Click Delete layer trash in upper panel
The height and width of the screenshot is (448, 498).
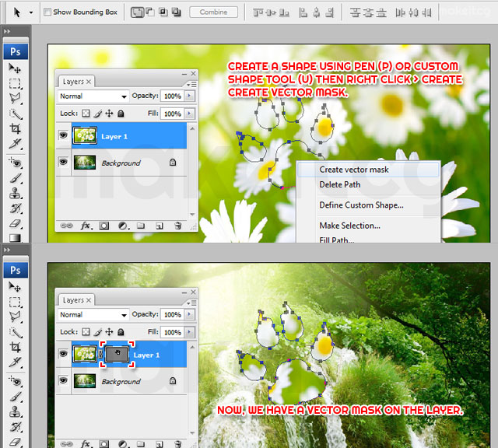pos(178,226)
